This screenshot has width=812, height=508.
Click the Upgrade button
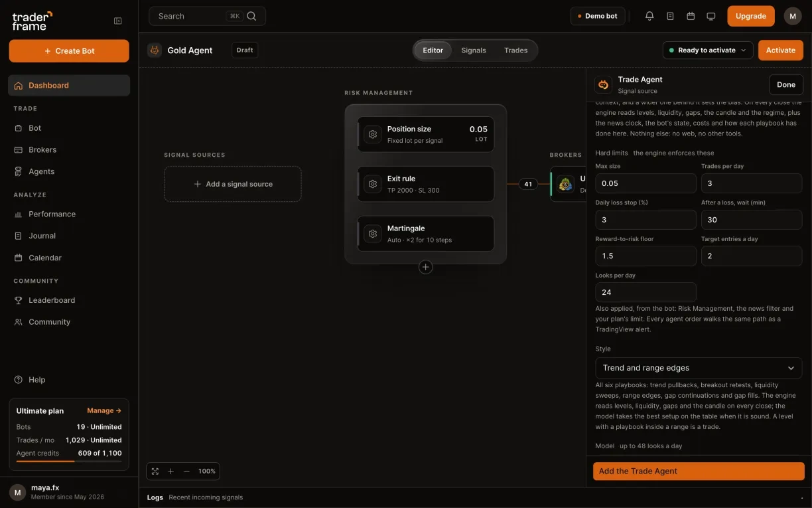click(751, 16)
